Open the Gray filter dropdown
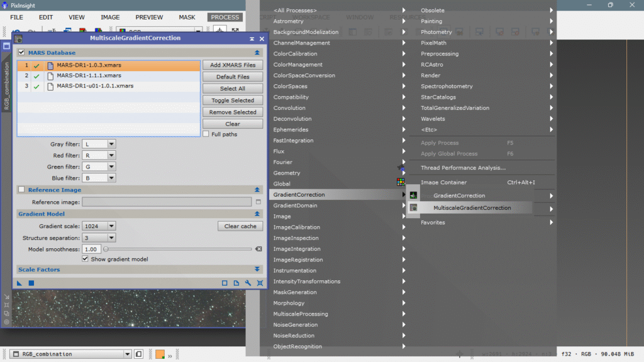 point(99,144)
